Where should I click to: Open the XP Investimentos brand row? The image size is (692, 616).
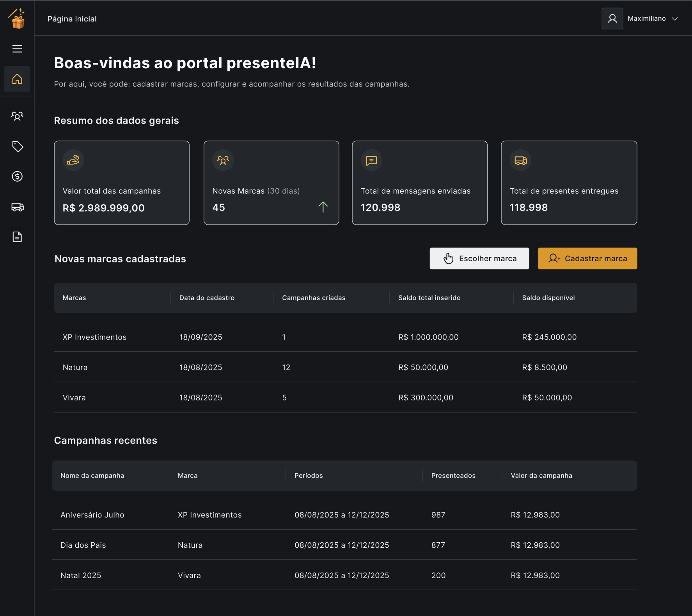pos(346,337)
